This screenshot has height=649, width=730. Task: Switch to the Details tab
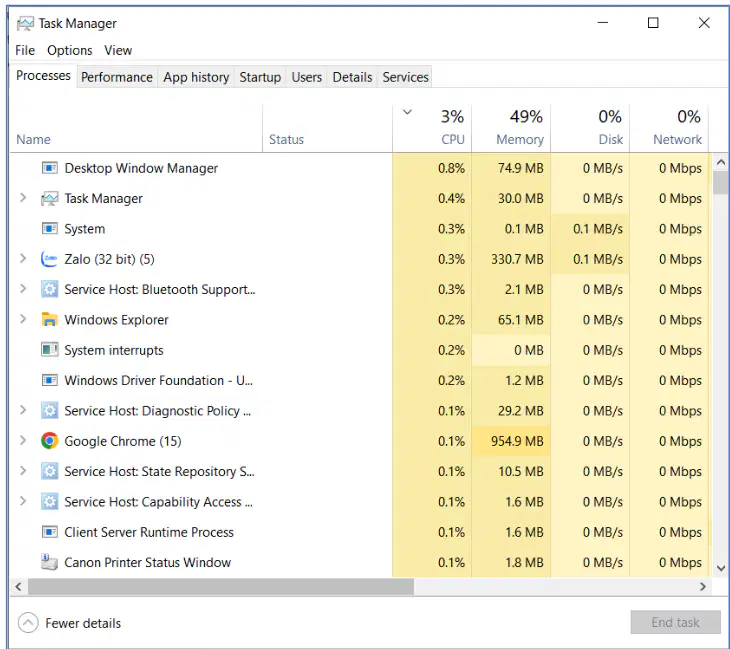(352, 77)
